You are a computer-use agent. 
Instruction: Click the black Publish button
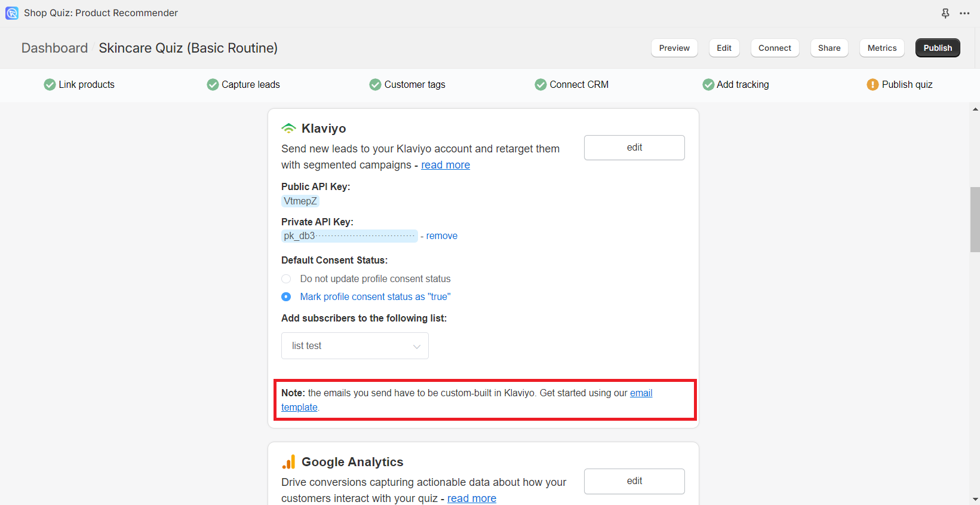click(938, 48)
